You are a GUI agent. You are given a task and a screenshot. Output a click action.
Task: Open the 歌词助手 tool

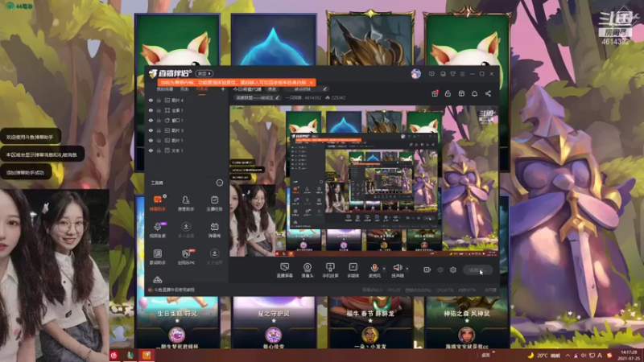point(157,257)
